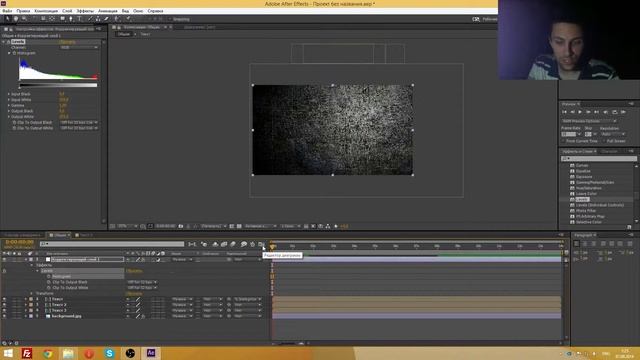Open blending mode dropdown for Текст layer
The width and height of the screenshot is (640, 360).
click(182, 299)
